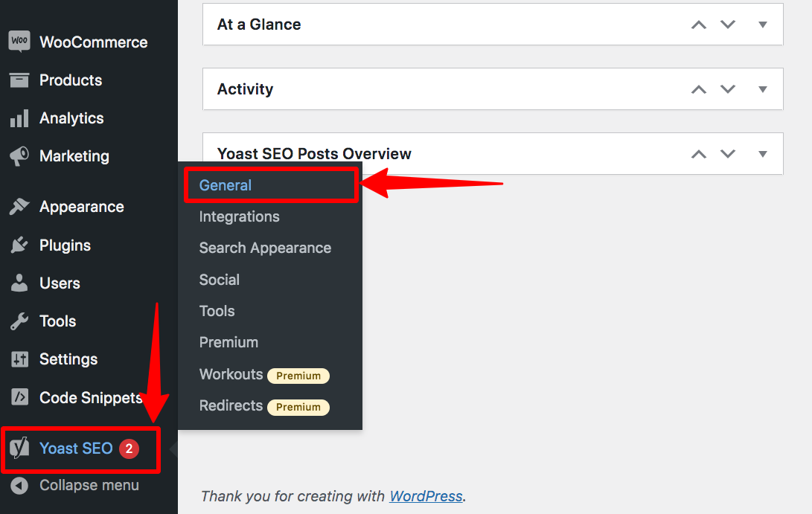The height and width of the screenshot is (514, 812).
Task: Open the WordPress link in footer
Action: [426, 496]
